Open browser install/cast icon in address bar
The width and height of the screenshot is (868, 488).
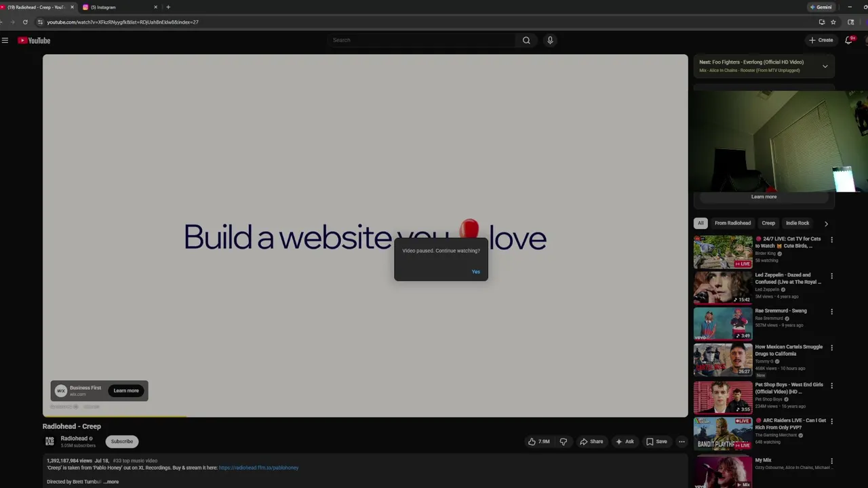(822, 22)
